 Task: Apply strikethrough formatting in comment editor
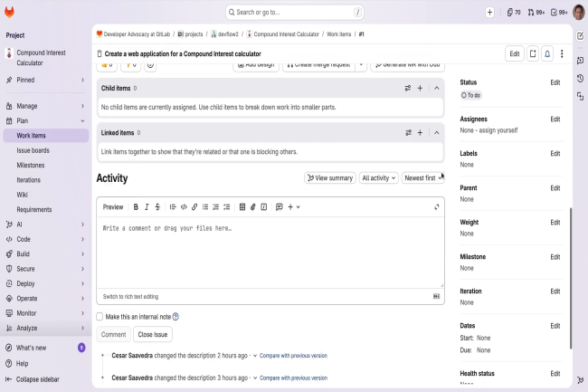coord(157,207)
